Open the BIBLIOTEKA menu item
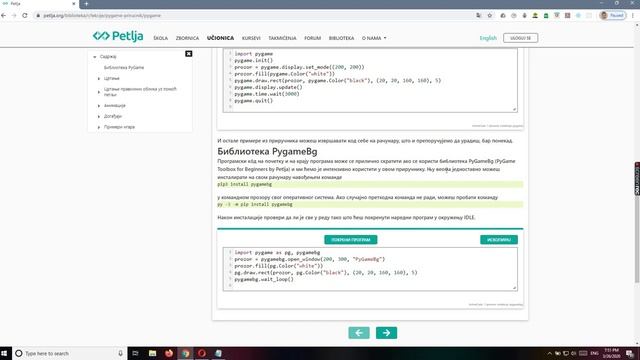Screen dimensions: 640x360 pos(341,38)
